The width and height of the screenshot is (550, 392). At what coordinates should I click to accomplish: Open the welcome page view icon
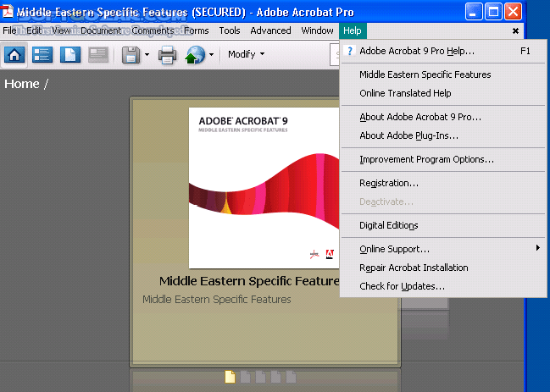point(70,55)
